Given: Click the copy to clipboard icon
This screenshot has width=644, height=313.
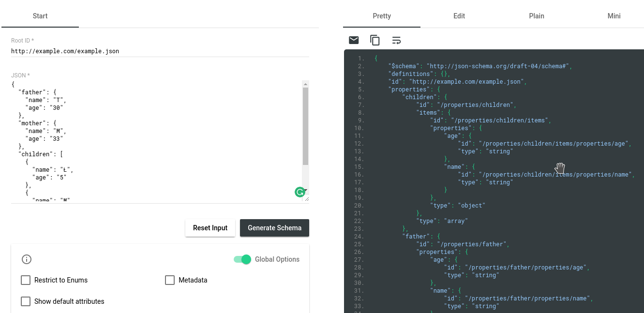Looking at the screenshot, I should click(x=375, y=40).
